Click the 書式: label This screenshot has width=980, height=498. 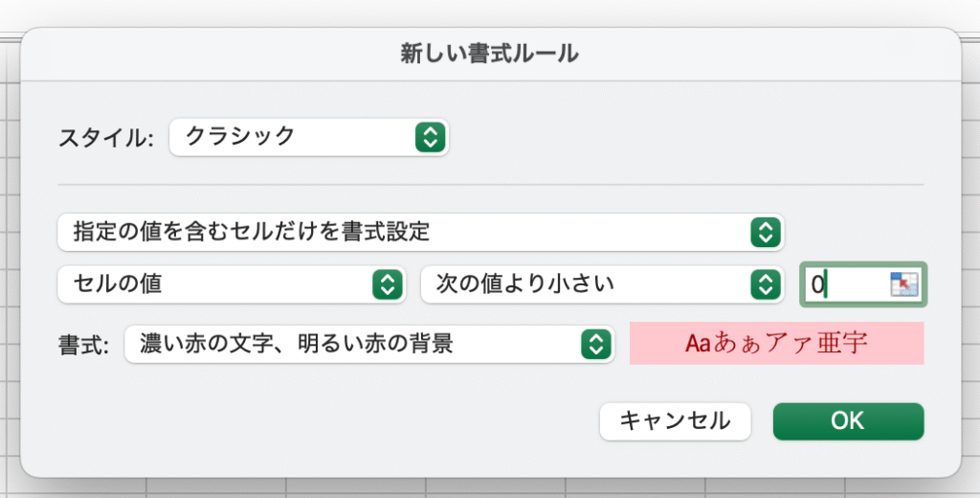pyautogui.click(x=85, y=345)
